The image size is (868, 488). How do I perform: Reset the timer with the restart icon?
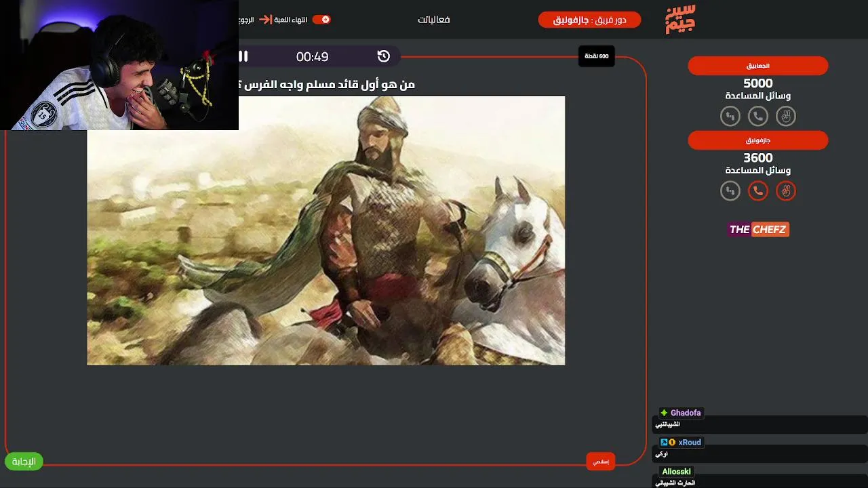click(384, 56)
